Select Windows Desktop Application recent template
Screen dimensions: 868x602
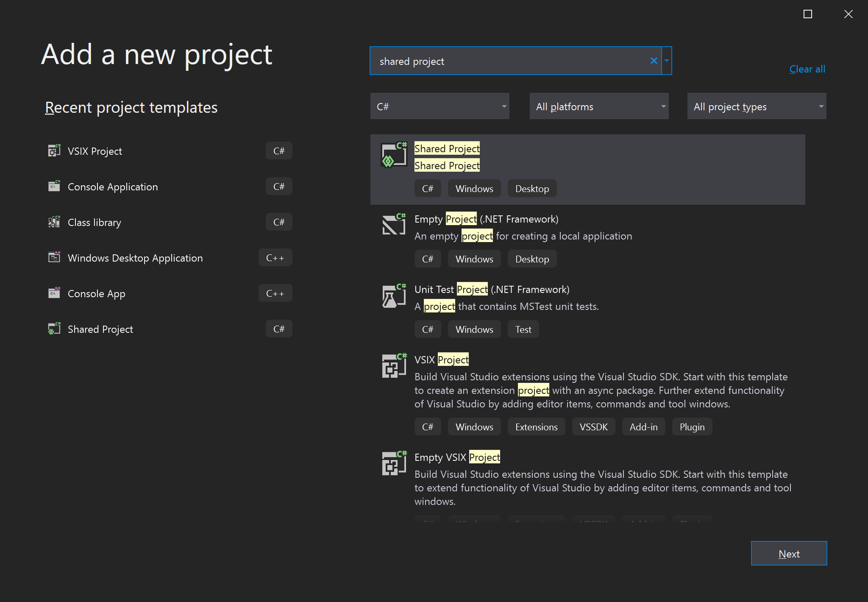pos(134,257)
